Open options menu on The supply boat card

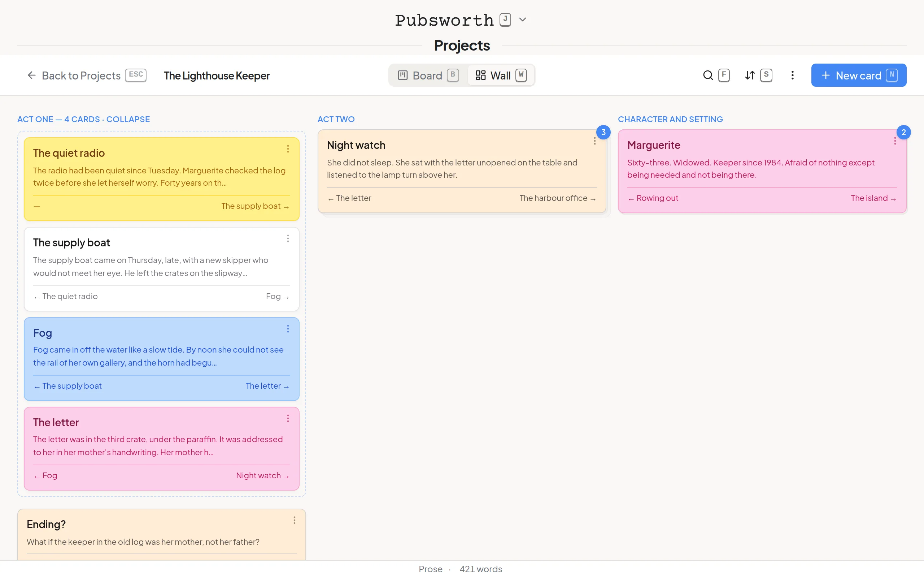(288, 238)
